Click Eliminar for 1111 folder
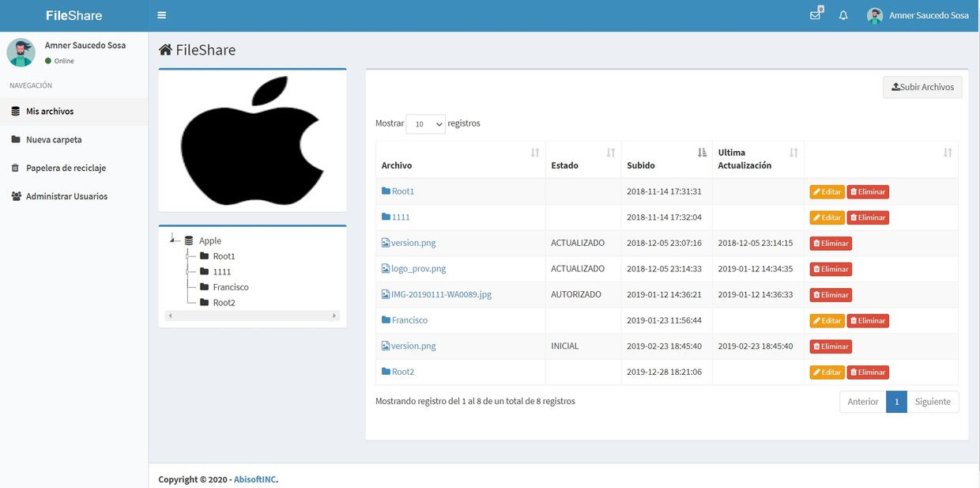This screenshot has height=488, width=980. (x=868, y=218)
